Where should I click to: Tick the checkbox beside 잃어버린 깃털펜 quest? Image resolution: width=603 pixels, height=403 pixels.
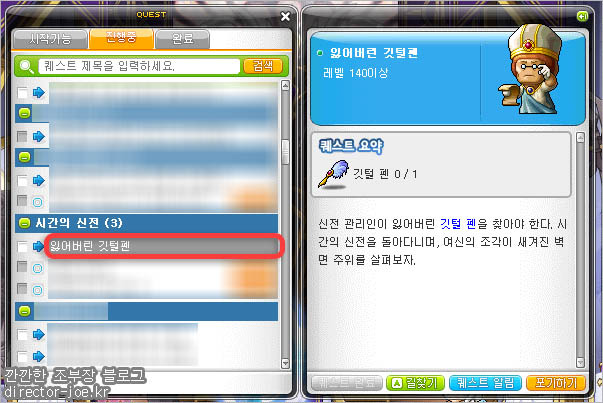click(22, 246)
